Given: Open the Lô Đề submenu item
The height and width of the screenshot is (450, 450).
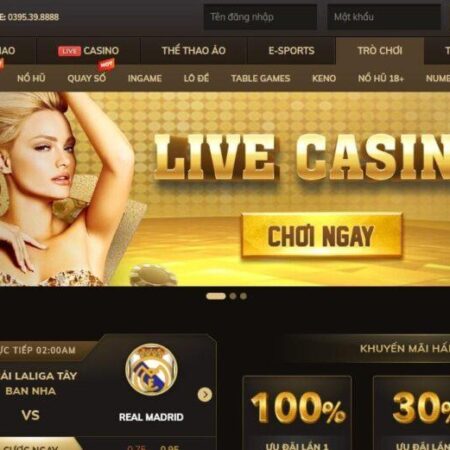Looking at the screenshot, I should [x=196, y=78].
